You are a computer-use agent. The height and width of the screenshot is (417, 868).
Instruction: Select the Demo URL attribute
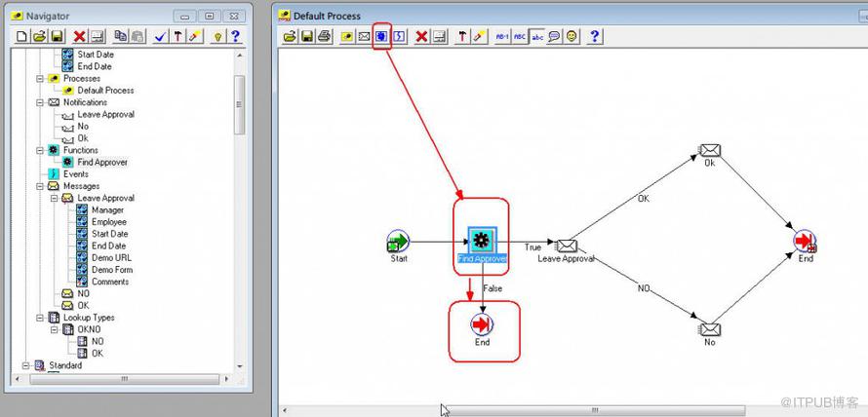[x=111, y=258]
